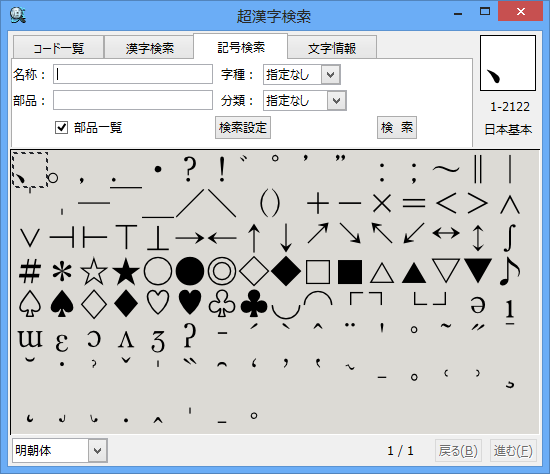The width and height of the screenshot is (550, 474).
Task: Select the question mark symbol
Action: [x=190, y=169]
